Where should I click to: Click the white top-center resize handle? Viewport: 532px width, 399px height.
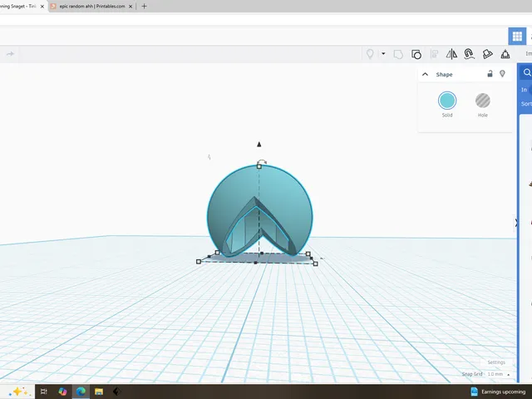pos(259,166)
